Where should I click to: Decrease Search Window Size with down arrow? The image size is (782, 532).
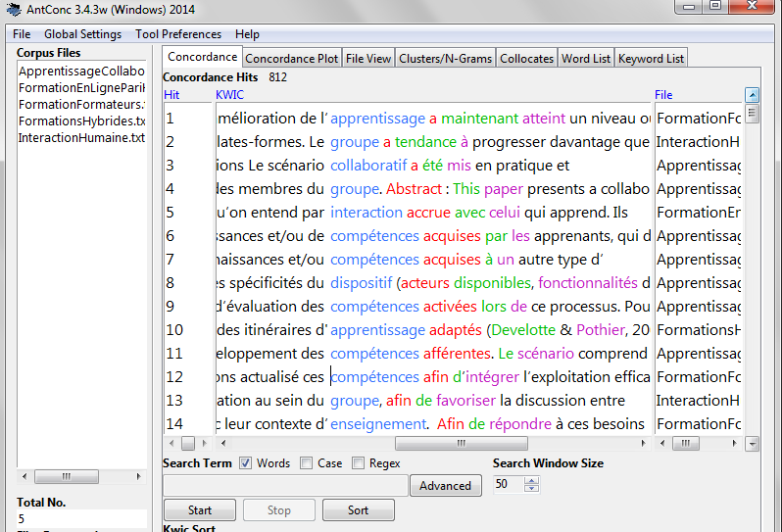pyautogui.click(x=532, y=488)
